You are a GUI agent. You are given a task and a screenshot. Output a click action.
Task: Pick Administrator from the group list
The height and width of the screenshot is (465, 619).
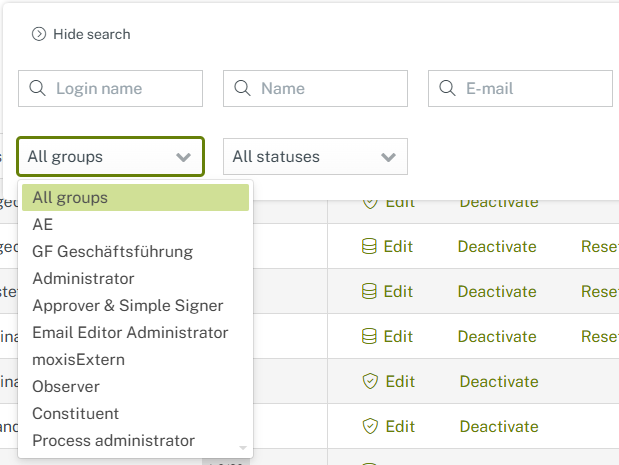coord(83,279)
